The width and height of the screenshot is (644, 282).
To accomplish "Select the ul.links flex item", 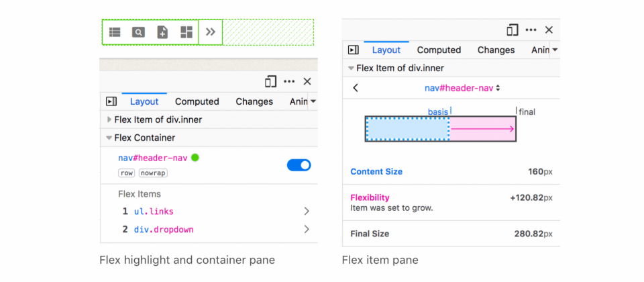I will tap(209, 211).
